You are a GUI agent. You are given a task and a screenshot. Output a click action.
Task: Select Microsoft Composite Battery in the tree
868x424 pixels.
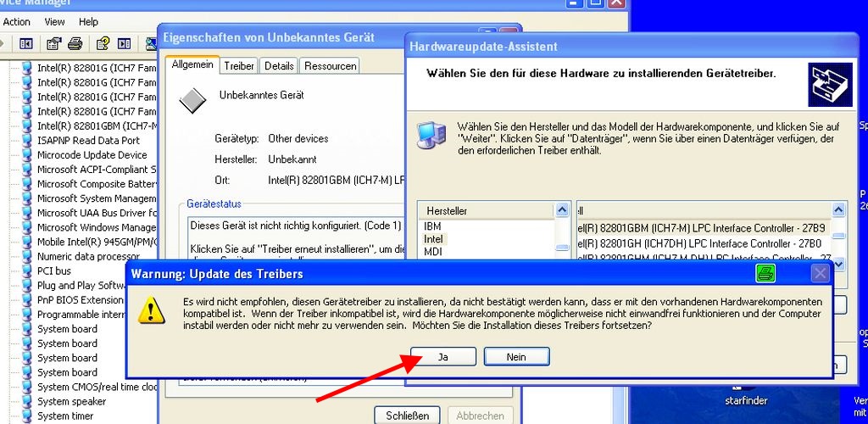tap(97, 184)
